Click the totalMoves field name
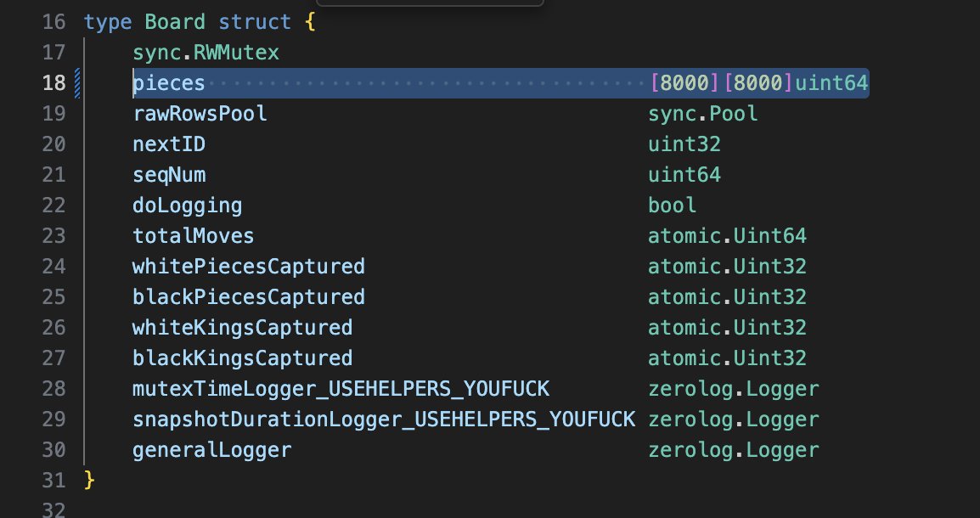 point(193,236)
